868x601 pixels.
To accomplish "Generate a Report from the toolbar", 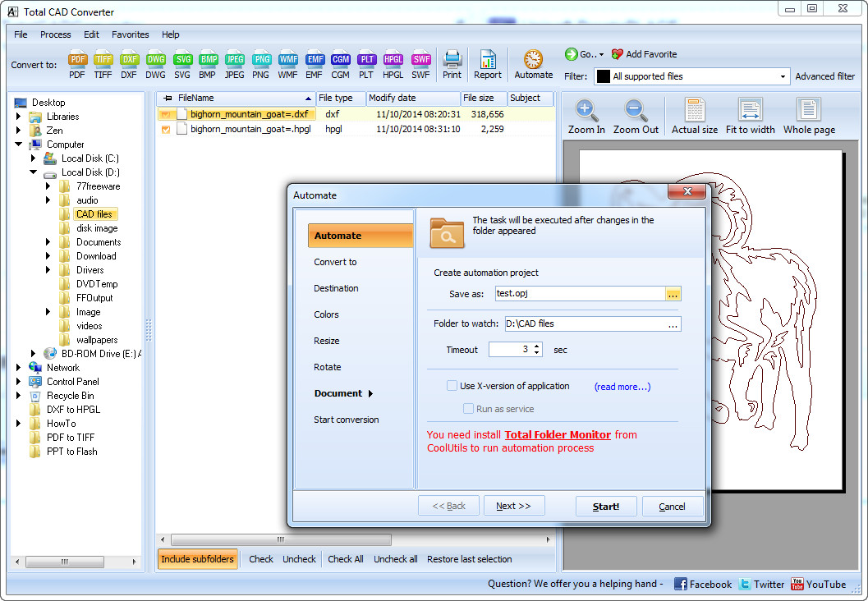I will click(488, 65).
